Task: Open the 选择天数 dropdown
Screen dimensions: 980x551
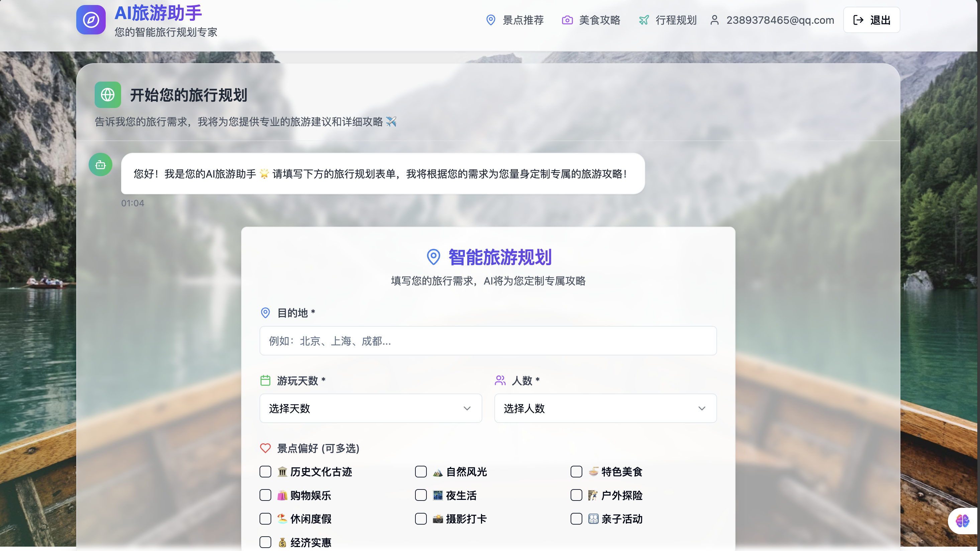Action: coord(371,408)
